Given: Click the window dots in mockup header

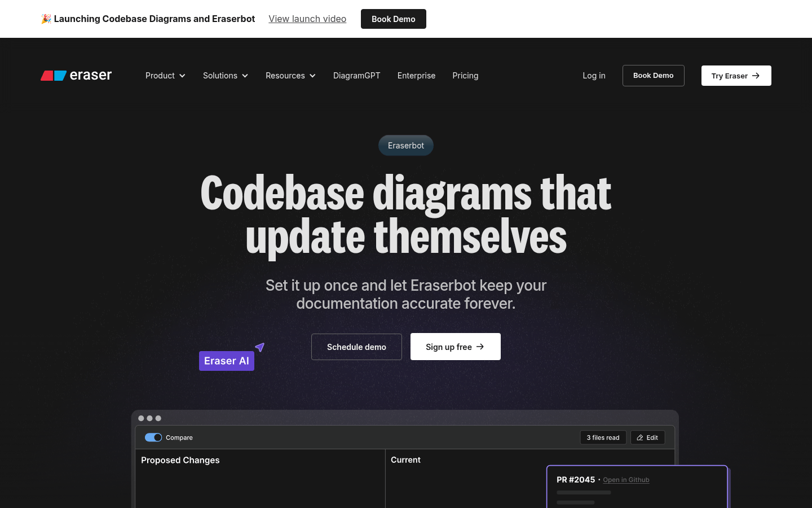Looking at the screenshot, I should pyautogui.click(x=149, y=418).
